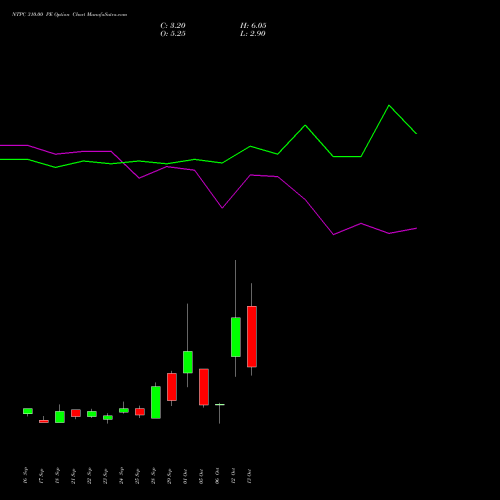500x500 pixels.
Task: Click the NTPC PE Option Chart title
Action: [x=69, y=15]
